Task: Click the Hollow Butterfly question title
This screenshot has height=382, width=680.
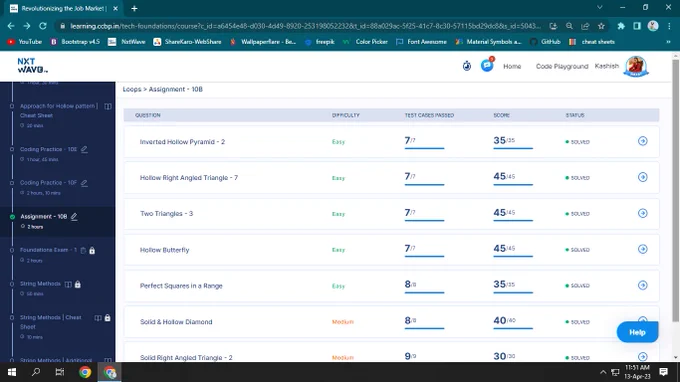Action: pyautogui.click(x=164, y=250)
